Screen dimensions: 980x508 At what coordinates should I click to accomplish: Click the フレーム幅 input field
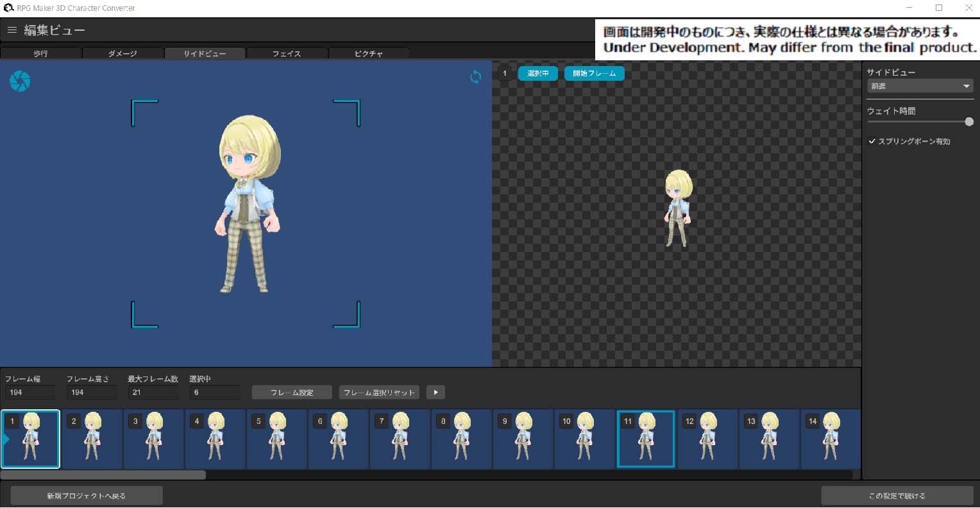tap(30, 393)
